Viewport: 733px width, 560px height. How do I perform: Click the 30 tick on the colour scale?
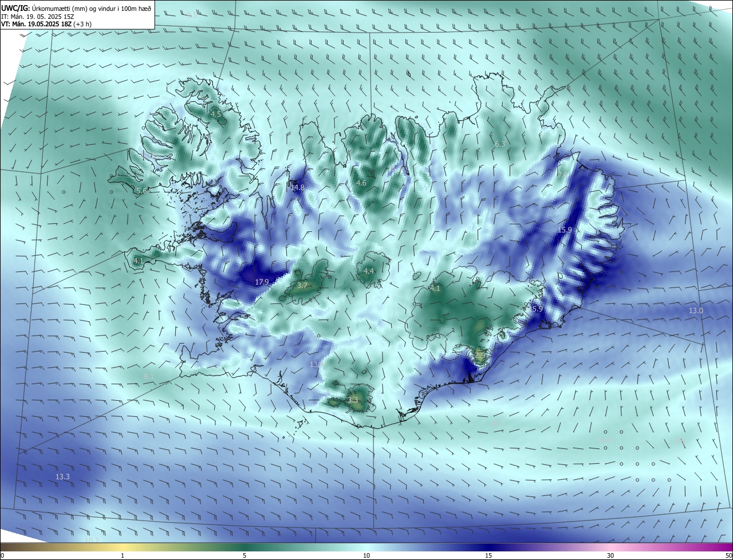pyautogui.click(x=610, y=556)
